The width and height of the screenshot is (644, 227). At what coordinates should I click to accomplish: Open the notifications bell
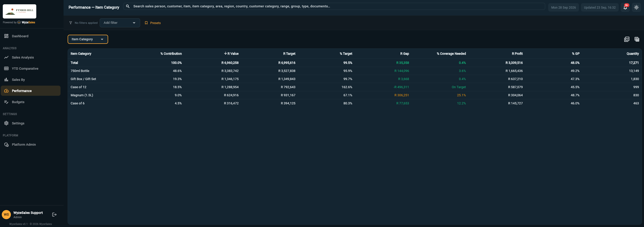pos(625,7)
